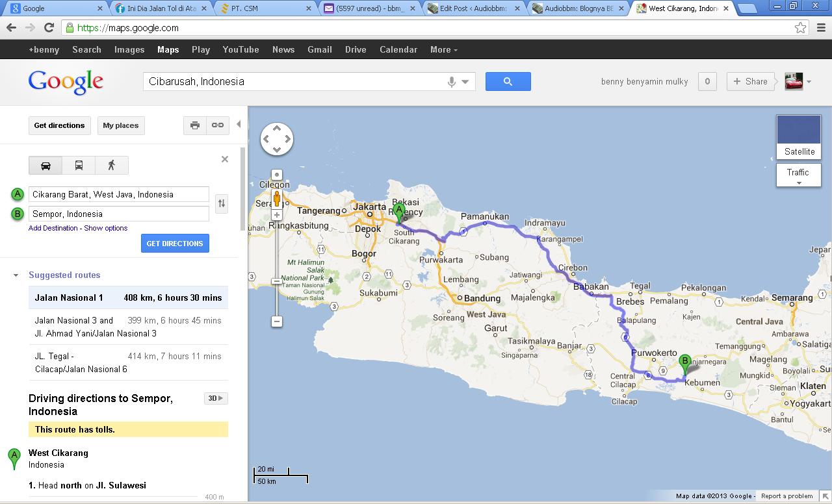Toggle 3D directions view
This screenshot has height=504, width=832.
pyautogui.click(x=215, y=398)
